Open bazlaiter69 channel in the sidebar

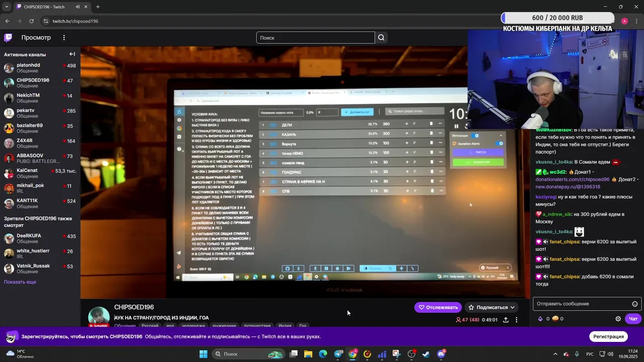(x=40, y=128)
